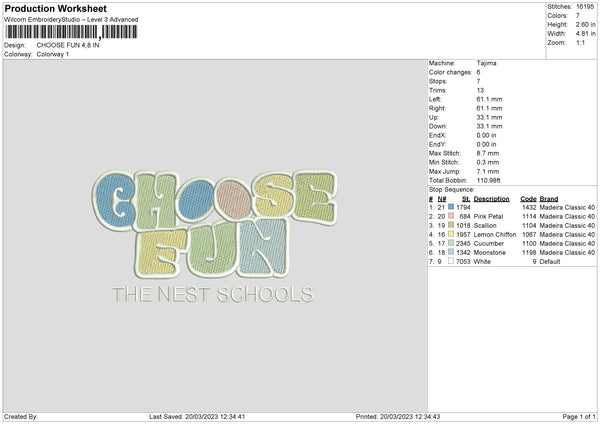Click the stitch count 7053
This screenshot has height=424, width=600.
pyautogui.click(x=463, y=261)
